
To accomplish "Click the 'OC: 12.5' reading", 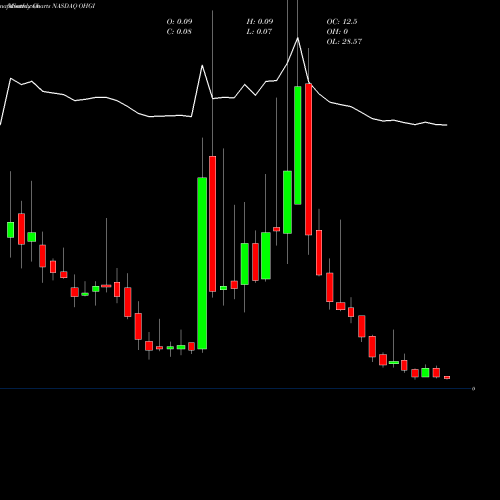I will tap(342, 22).
